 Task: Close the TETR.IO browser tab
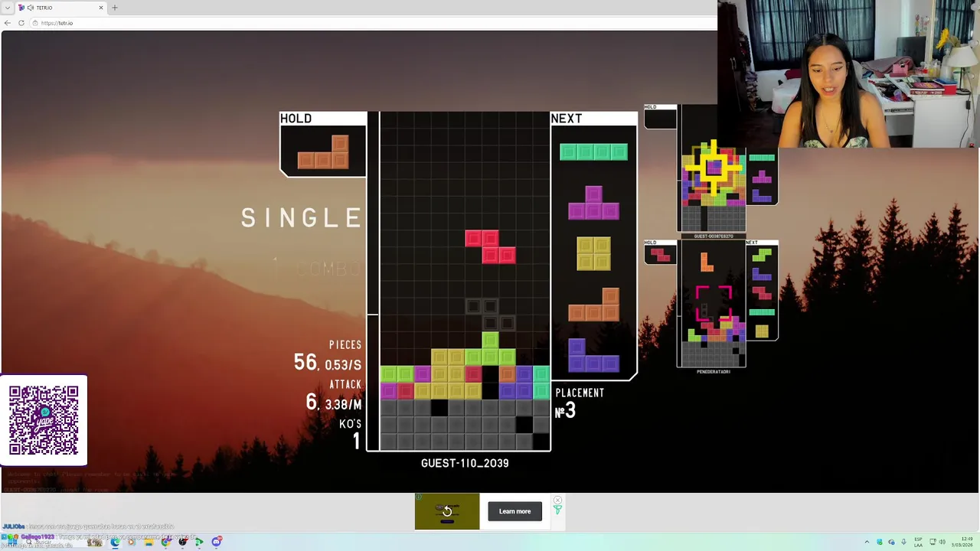pos(101,8)
